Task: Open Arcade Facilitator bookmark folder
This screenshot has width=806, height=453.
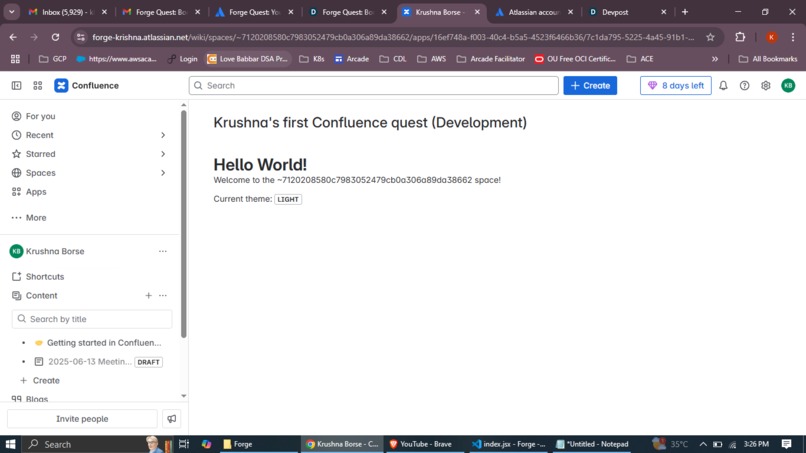Action: click(491, 59)
